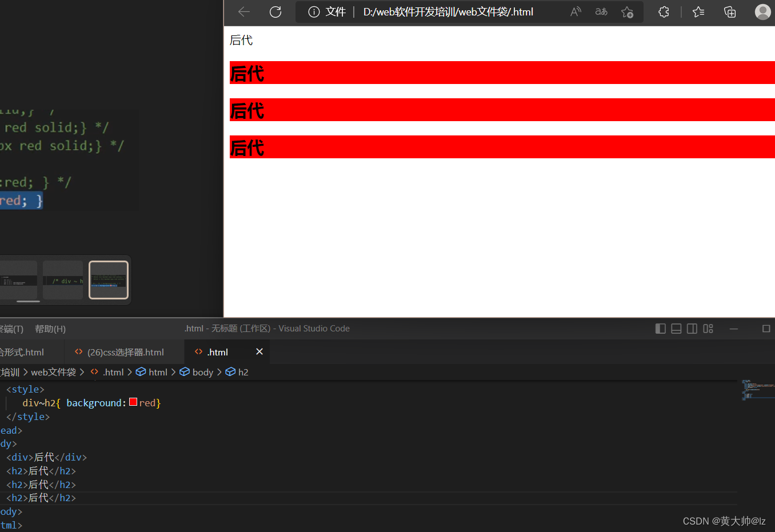Open red color picker swatch in CSS
Screen dimensions: 775x532
tap(133, 402)
